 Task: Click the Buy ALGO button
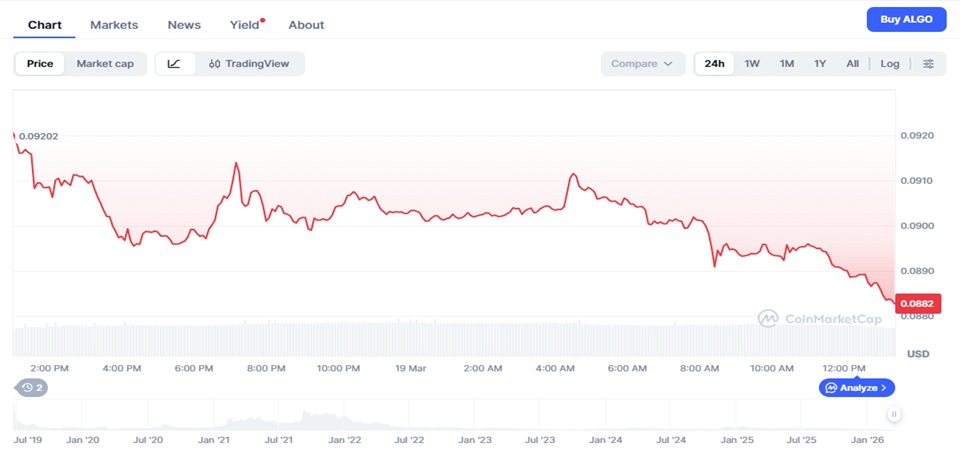[x=907, y=20]
